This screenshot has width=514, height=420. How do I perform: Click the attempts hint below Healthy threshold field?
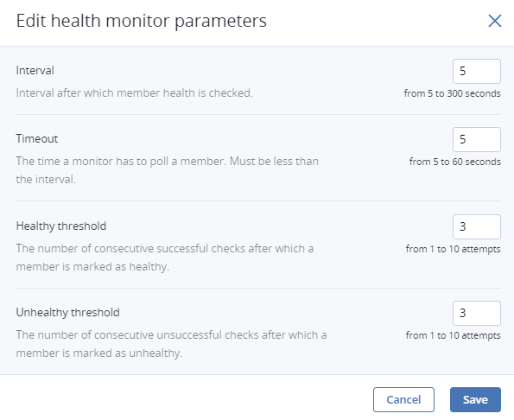tap(453, 249)
